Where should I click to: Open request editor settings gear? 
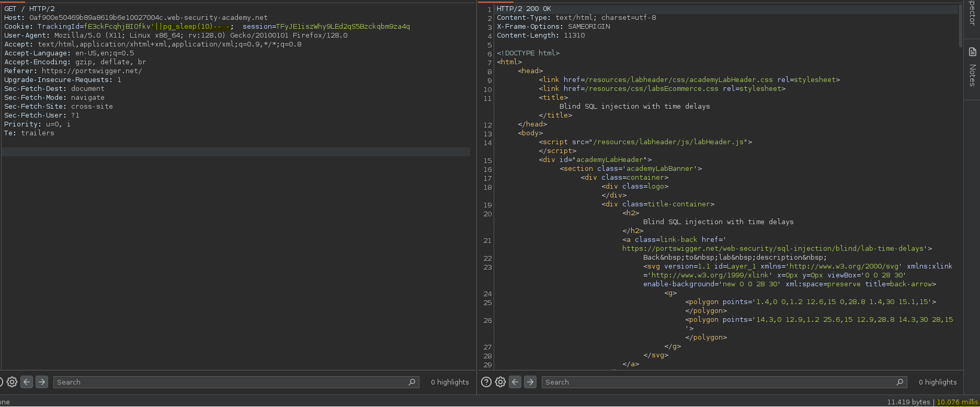click(x=12, y=382)
